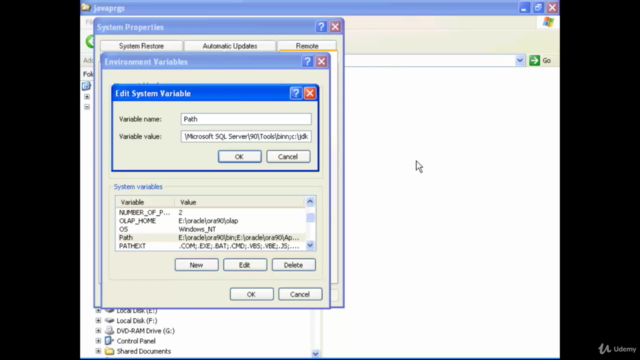
Task: Collapse the minus node near the top of the folder tree
Action: pyautogui.click(x=87, y=107)
